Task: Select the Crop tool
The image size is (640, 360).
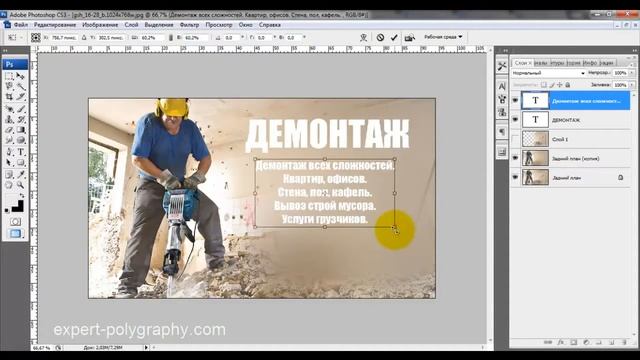Action: coord(9,97)
